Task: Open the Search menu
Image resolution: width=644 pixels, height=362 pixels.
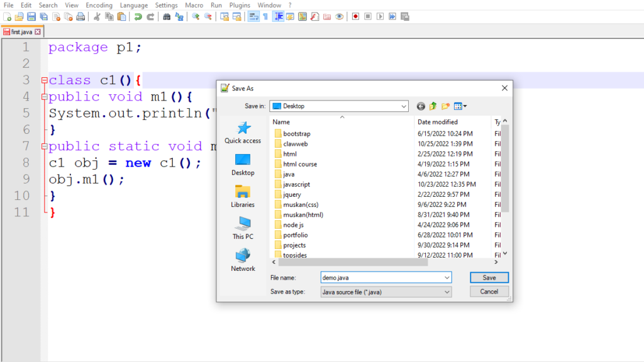Action: pos(48,5)
